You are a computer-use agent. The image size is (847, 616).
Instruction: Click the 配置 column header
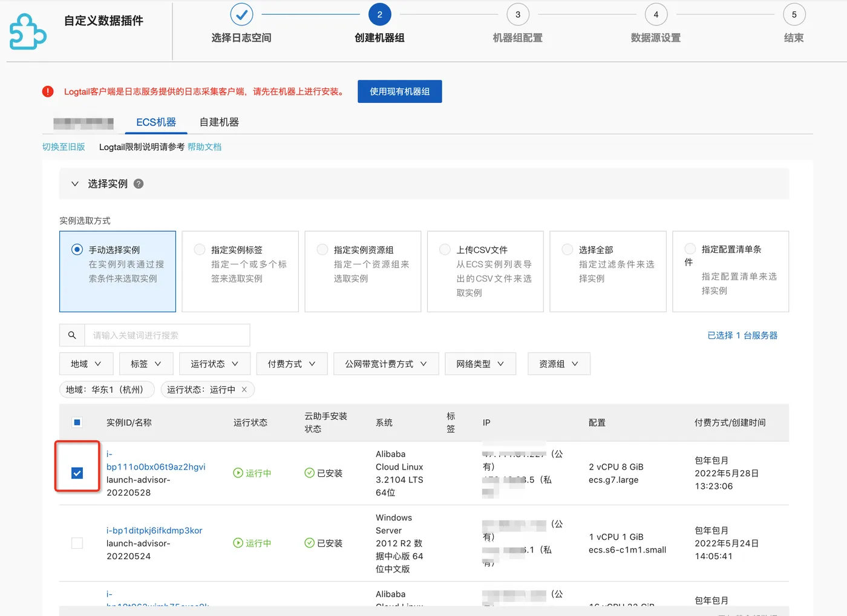click(x=597, y=422)
